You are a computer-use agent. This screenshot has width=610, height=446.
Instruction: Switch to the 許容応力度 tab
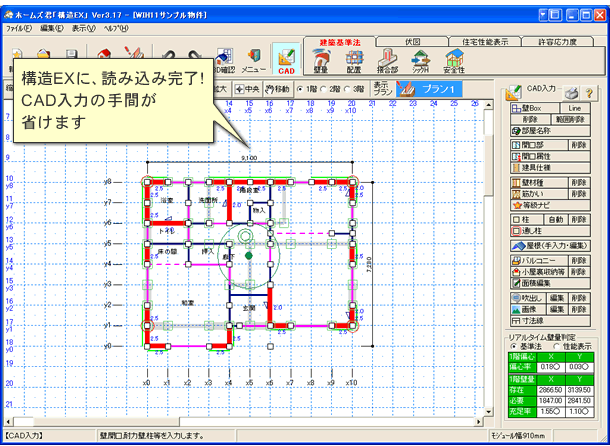(557, 42)
